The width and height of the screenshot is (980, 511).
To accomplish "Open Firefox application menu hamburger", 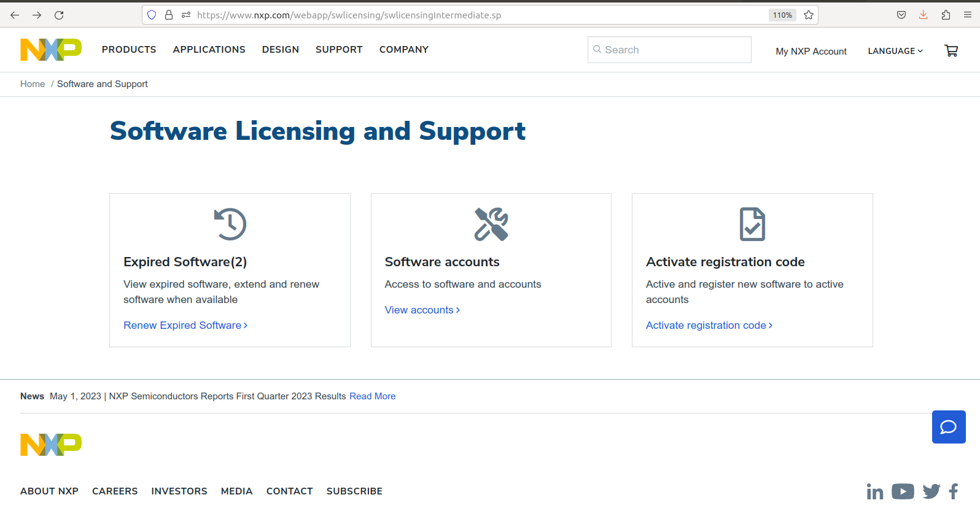I will 968,15.
